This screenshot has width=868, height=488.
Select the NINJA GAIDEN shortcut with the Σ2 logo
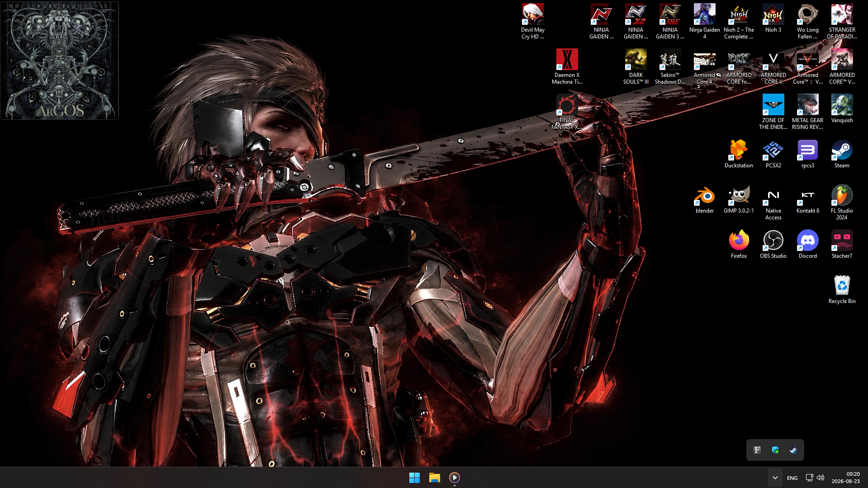click(x=636, y=21)
